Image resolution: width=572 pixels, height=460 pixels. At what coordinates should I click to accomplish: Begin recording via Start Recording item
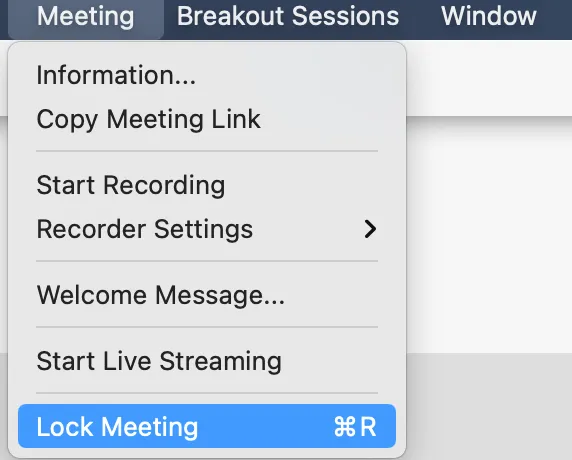pyautogui.click(x=207, y=185)
